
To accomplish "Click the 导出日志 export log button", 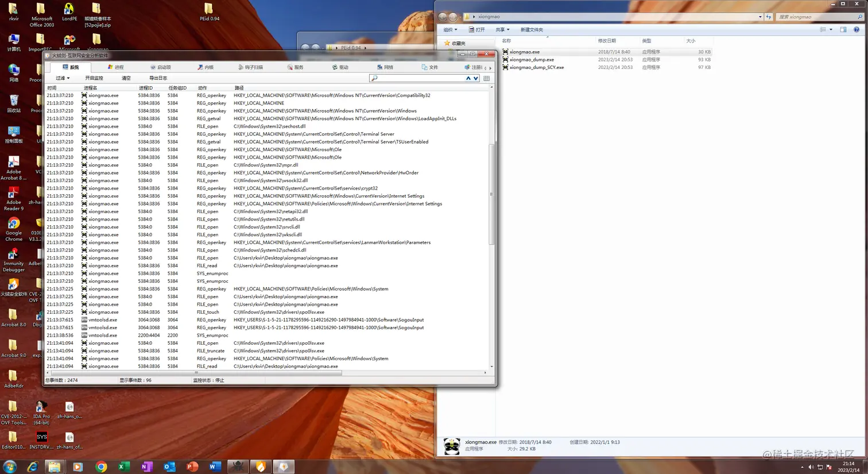I will coord(158,78).
